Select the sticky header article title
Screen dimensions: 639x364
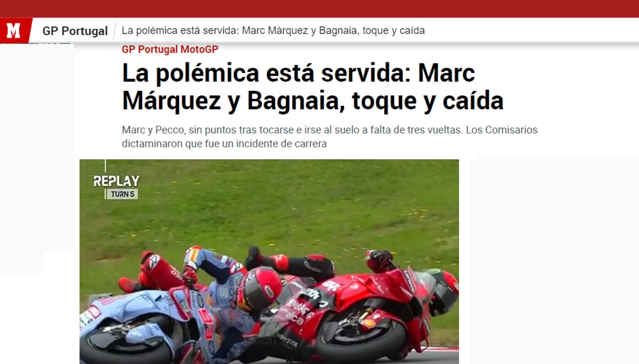[273, 30]
